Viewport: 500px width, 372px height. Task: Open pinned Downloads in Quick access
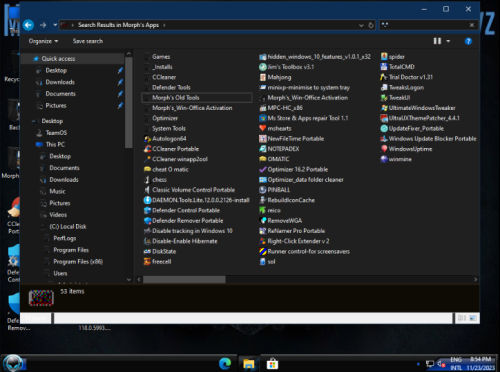60,82
